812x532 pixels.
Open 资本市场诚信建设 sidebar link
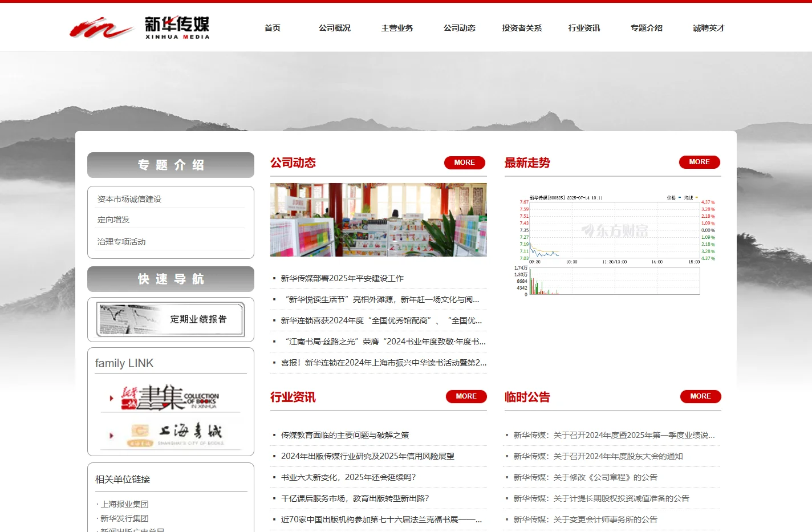pyautogui.click(x=129, y=199)
